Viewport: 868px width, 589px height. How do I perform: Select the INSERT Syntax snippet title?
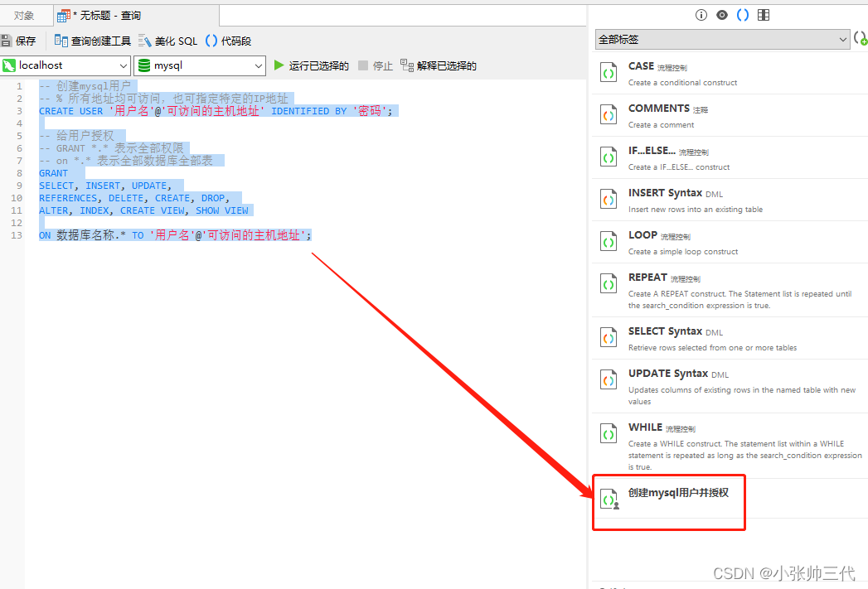pos(665,193)
